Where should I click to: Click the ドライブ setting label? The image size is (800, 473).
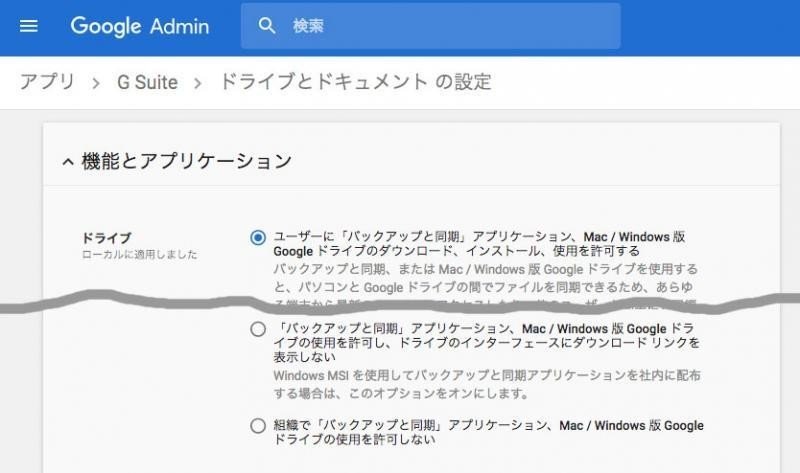coord(107,238)
